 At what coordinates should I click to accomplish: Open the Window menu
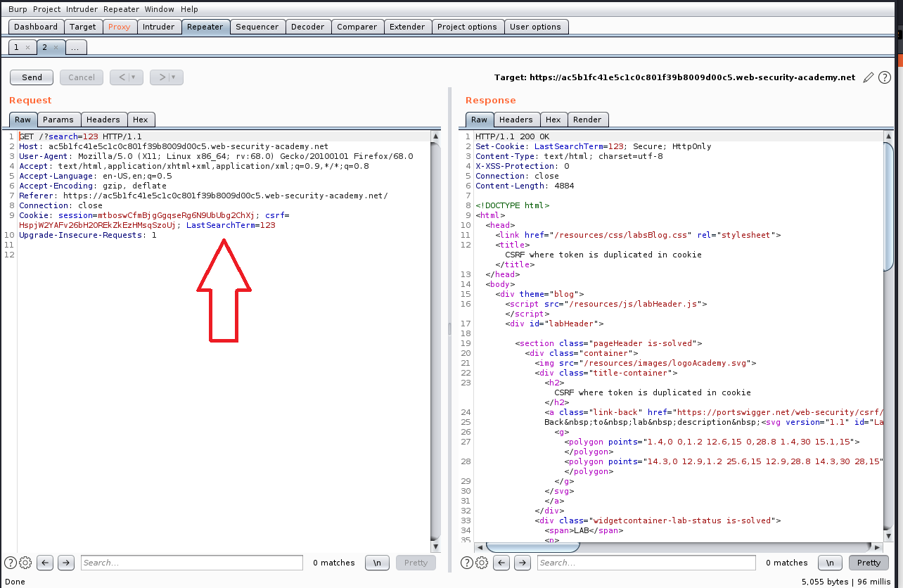click(x=160, y=9)
